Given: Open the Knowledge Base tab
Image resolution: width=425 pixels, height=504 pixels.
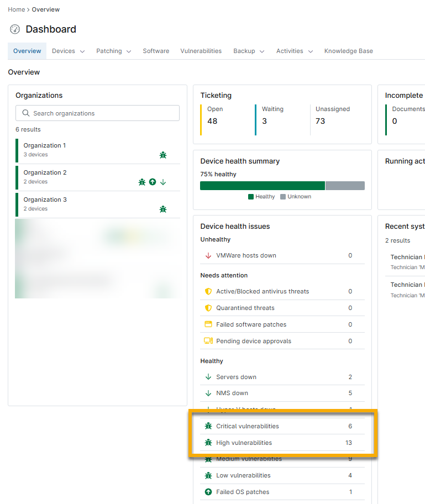Looking at the screenshot, I should 348,51.
